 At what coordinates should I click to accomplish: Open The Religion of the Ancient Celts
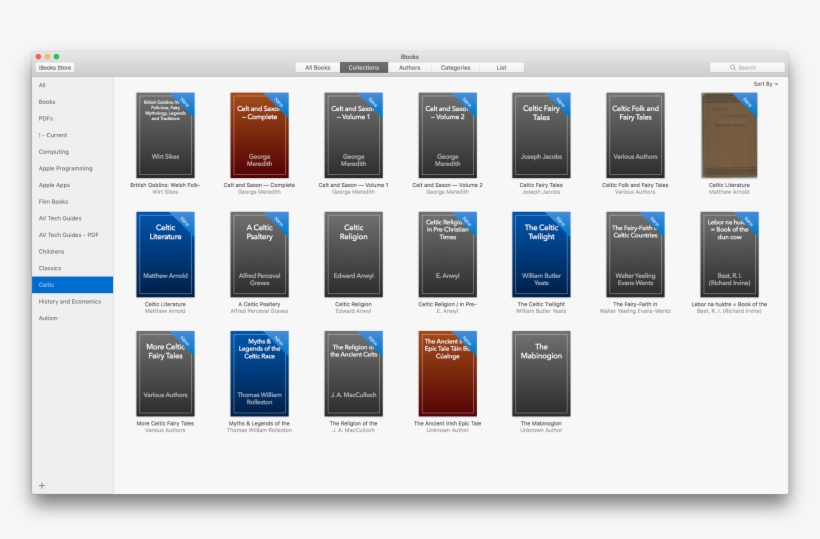click(x=354, y=374)
